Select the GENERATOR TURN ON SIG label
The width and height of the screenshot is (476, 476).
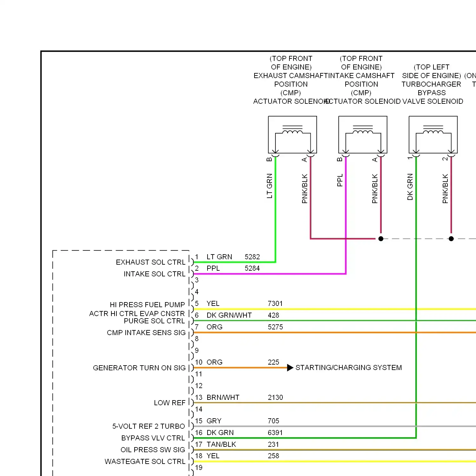[139, 368]
